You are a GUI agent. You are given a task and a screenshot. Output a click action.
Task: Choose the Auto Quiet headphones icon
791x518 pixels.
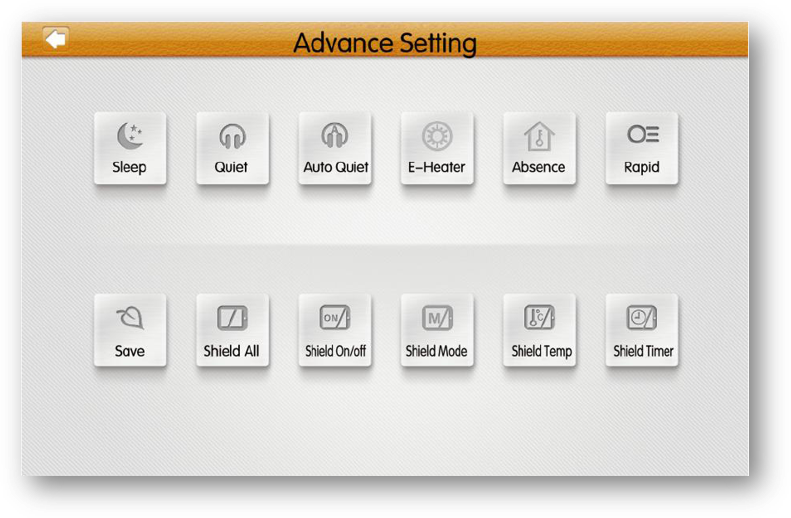[x=335, y=135]
